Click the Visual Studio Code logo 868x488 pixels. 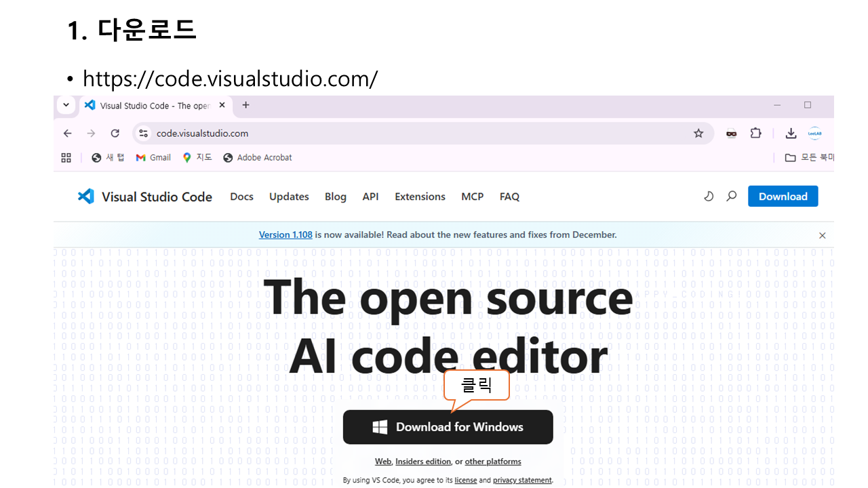click(x=86, y=197)
